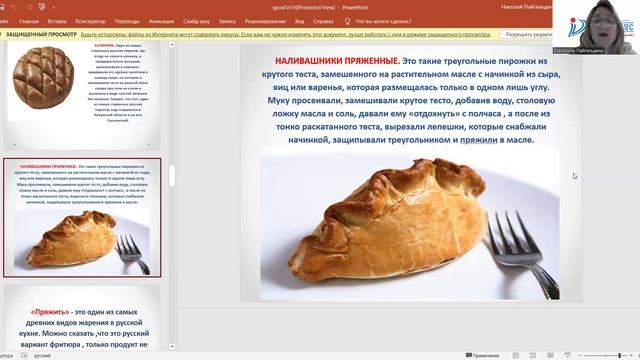Select the «Пряжить» slide thumbnail
This screenshot has width=640, height=360.
[82, 318]
